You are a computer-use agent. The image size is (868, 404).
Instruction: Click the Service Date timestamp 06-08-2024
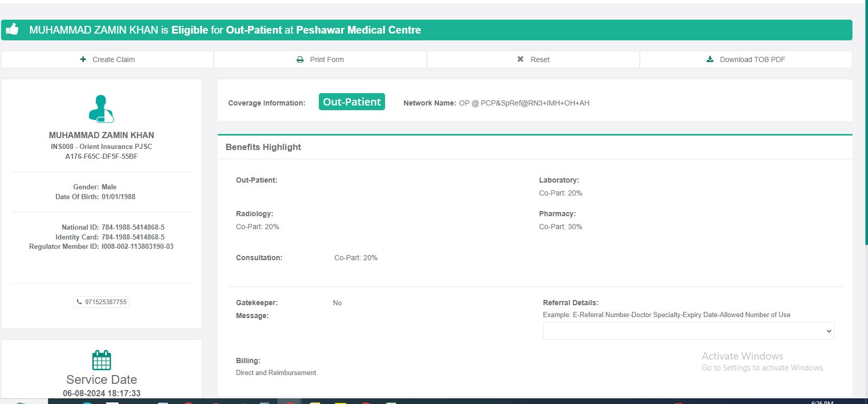(x=101, y=393)
